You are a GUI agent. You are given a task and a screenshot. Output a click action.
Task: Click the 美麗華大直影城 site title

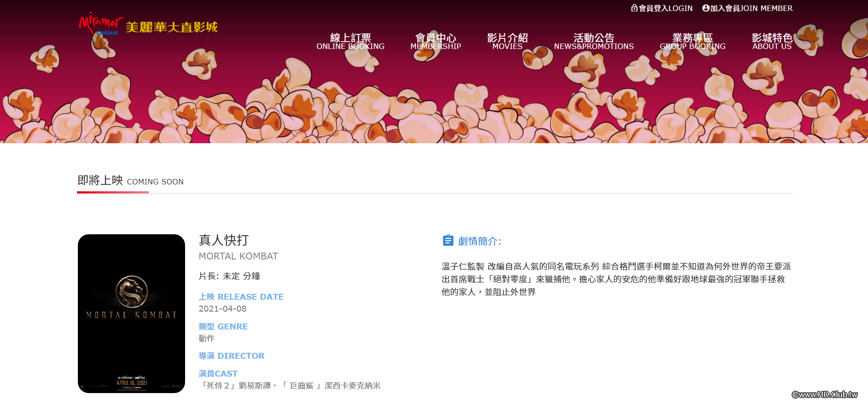(172, 27)
